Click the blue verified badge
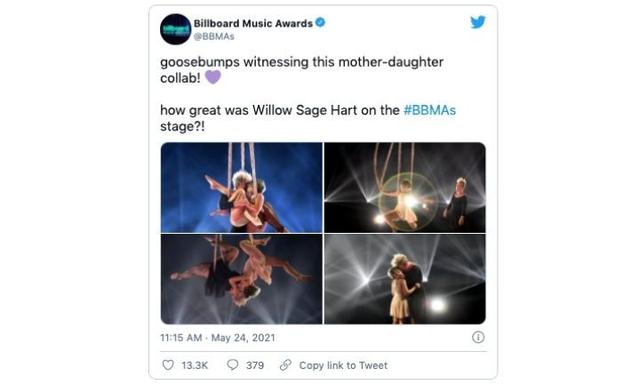The image size is (640, 384). tap(320, 23)
